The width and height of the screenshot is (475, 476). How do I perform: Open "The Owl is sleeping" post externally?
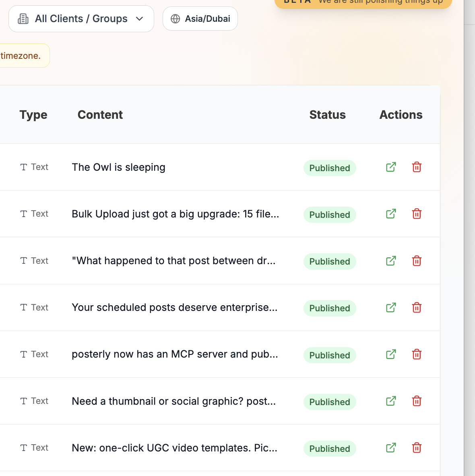coord(390,167)
